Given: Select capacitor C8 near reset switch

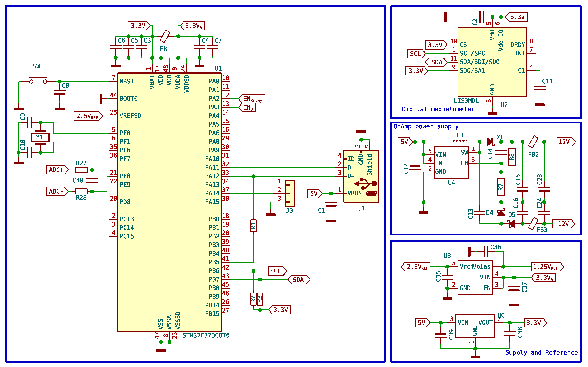Looking at the screenshot, I should pos(60,92).
